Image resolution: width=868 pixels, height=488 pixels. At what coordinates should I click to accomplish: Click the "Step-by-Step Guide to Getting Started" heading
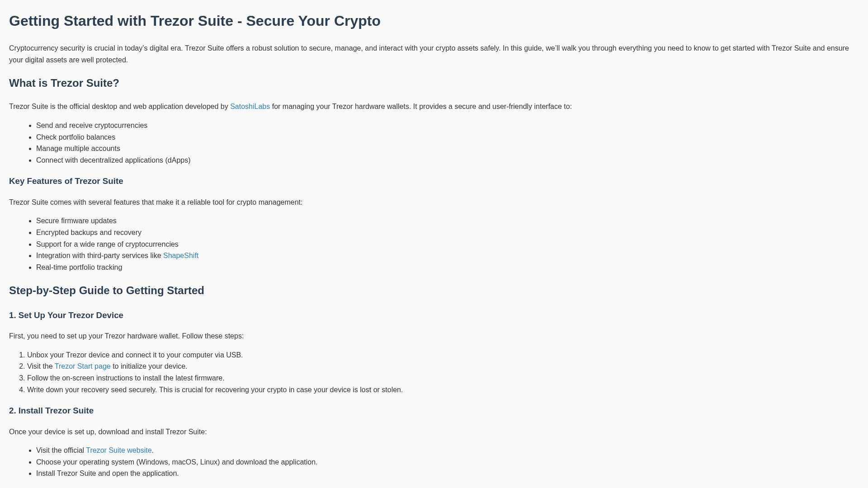click(107, 291)
